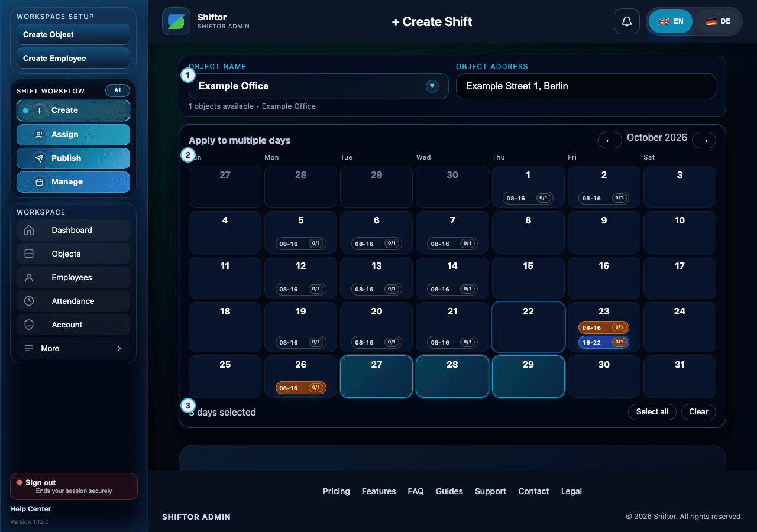The image size is (757, 532).
Task: Click the orange 08-16 shift on October 23
Action: click(x=604, y=327)
